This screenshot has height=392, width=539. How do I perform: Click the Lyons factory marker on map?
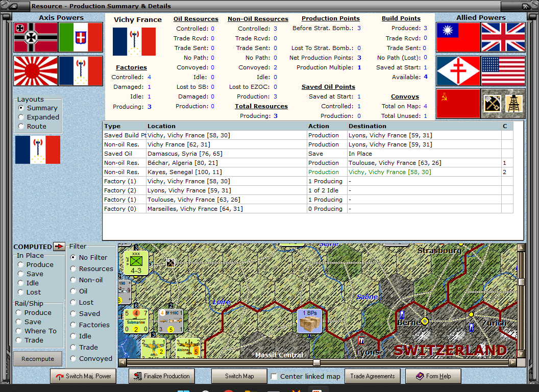click(361, 340)
